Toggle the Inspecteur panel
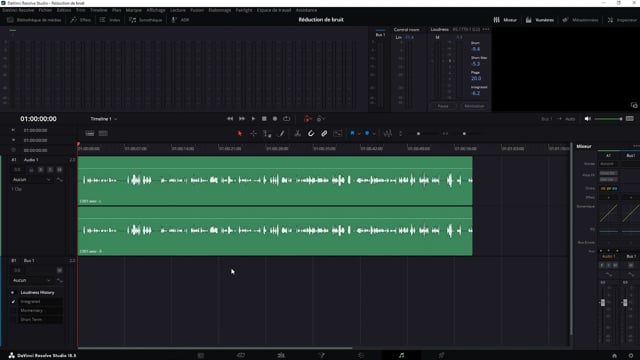 point(622,20)
